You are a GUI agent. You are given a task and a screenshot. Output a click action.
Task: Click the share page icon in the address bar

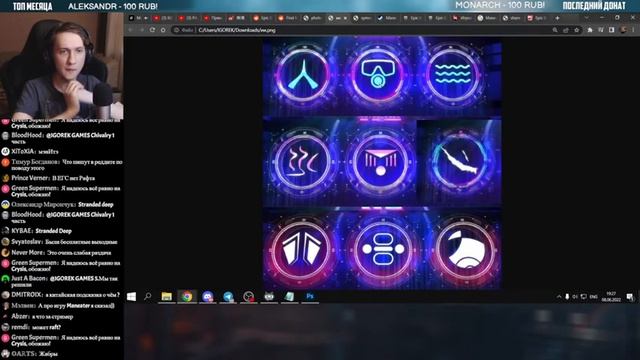pyautogui.click(x=566, y=30)
